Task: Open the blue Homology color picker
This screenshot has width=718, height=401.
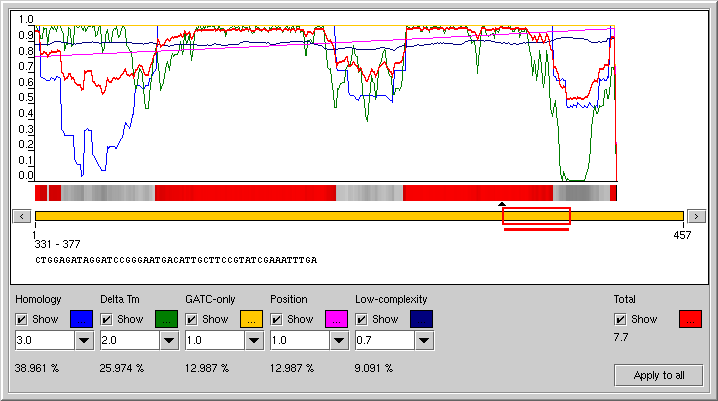Action: coord(82,319)
